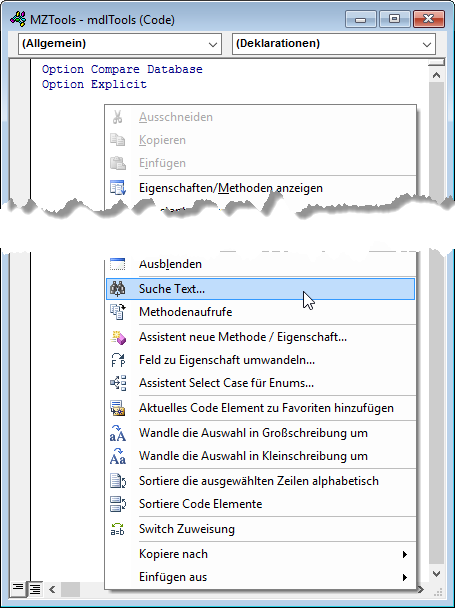Choose Wandle die Auswahl in Großschreibung um

[x=260, y=433]
